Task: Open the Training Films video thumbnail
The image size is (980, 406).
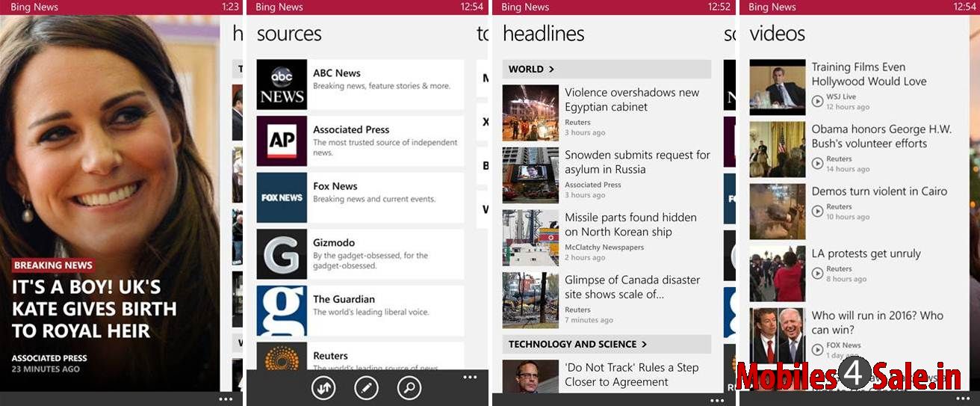Action: tap(778, 87)
